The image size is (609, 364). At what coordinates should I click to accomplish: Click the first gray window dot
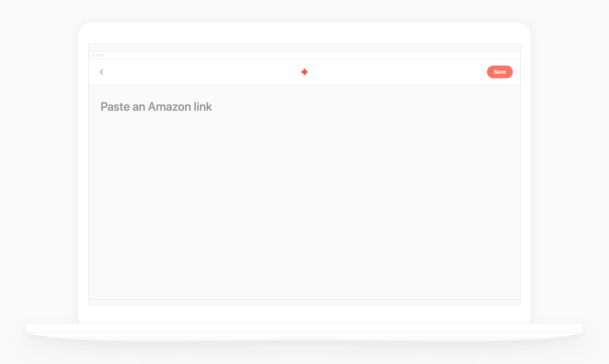[x=93, y=55]
